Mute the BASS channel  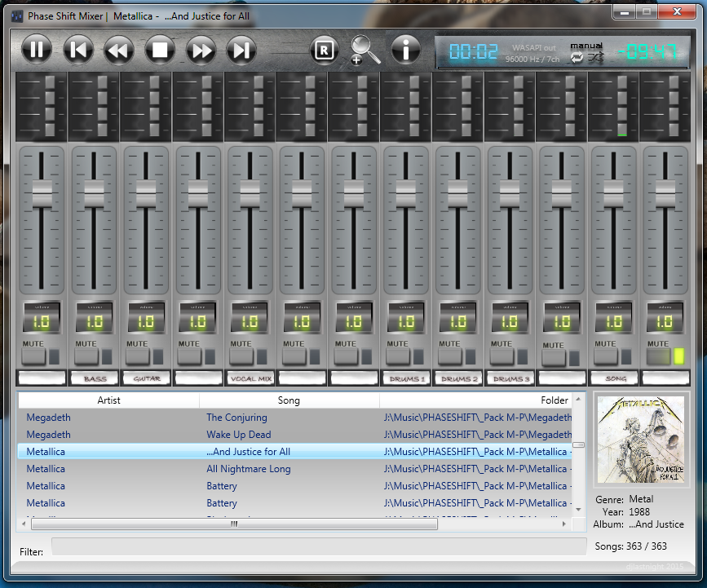(x=86, y=357)
